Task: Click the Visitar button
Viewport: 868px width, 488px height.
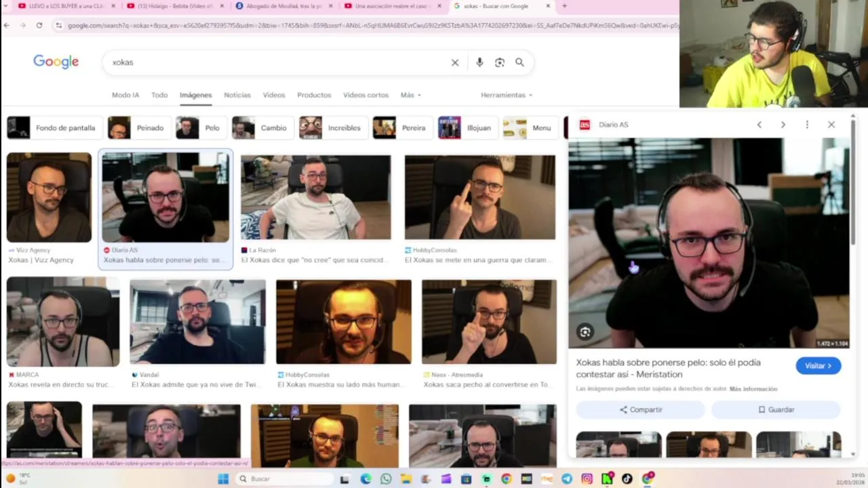Action: 818,366
